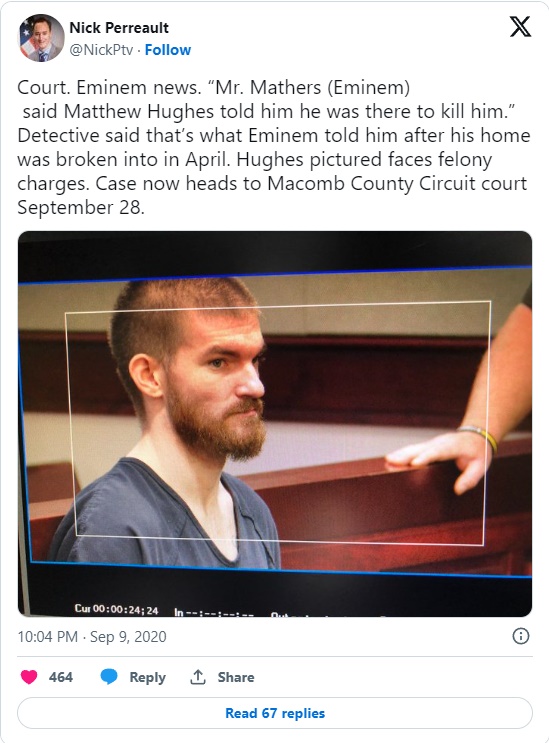Image resolution: width=549 pixels, height=743 pixels.
Task: Open the 464 likes count
Action: 61,677
